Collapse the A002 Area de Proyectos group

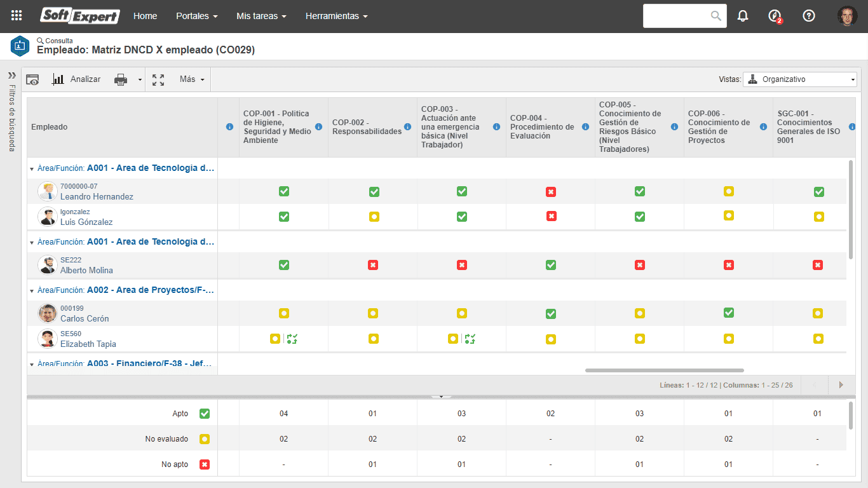[x=32, y=290]
